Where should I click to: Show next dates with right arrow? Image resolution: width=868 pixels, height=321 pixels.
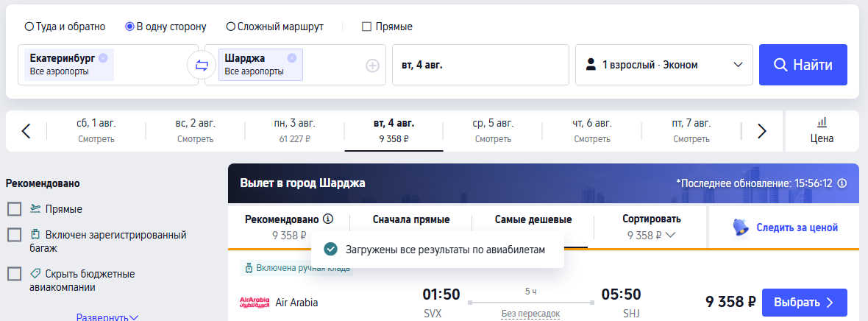coord(762,131)
